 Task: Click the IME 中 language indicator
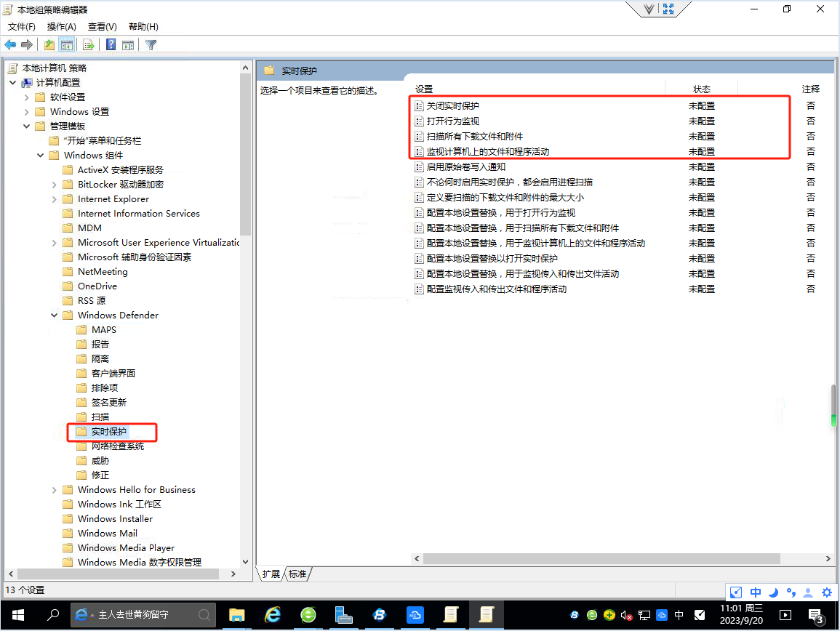click(756, 592)
